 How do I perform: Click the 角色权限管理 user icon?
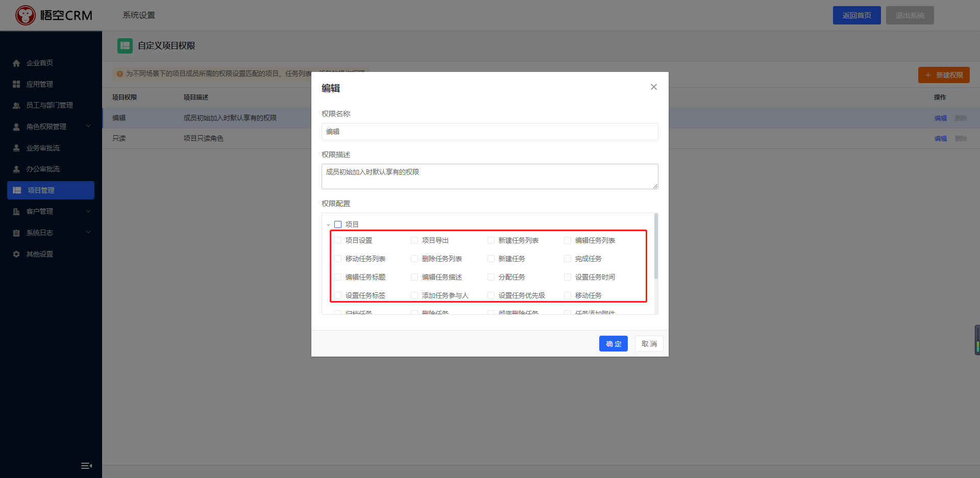tap(16, 127)
